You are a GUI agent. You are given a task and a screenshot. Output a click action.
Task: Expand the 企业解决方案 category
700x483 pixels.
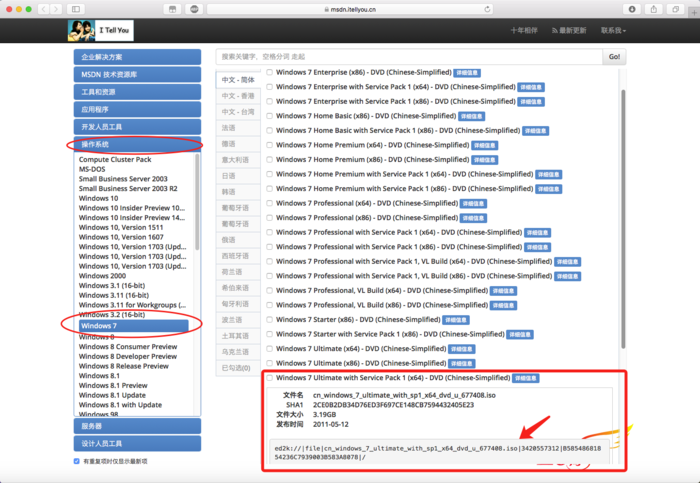[x=138, y=57]
